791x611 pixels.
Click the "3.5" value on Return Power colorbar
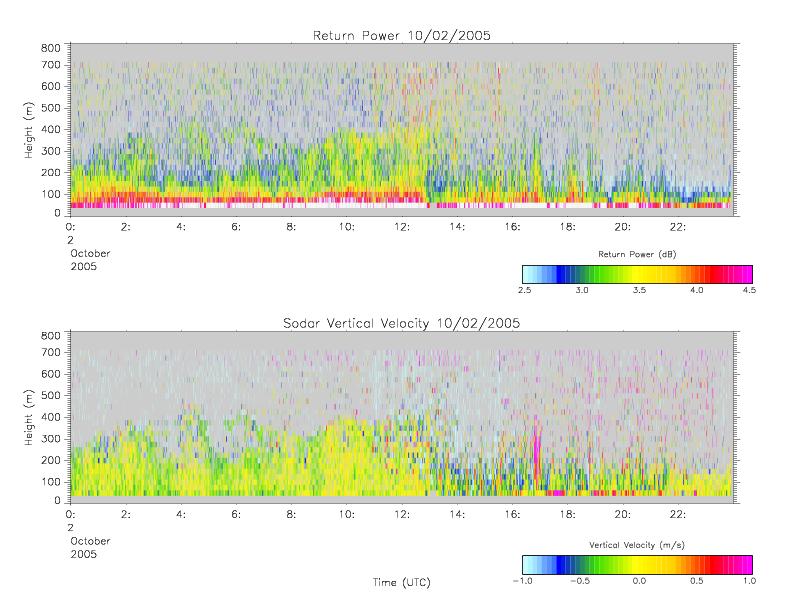[639, 290]
